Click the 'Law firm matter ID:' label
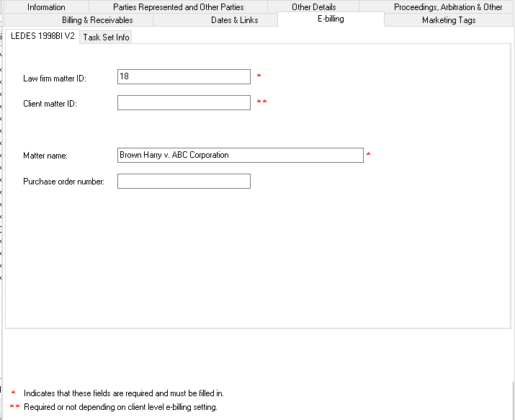The width and height of the screenshot is (515, 420). pyautogui.click(x=55, y=79)
